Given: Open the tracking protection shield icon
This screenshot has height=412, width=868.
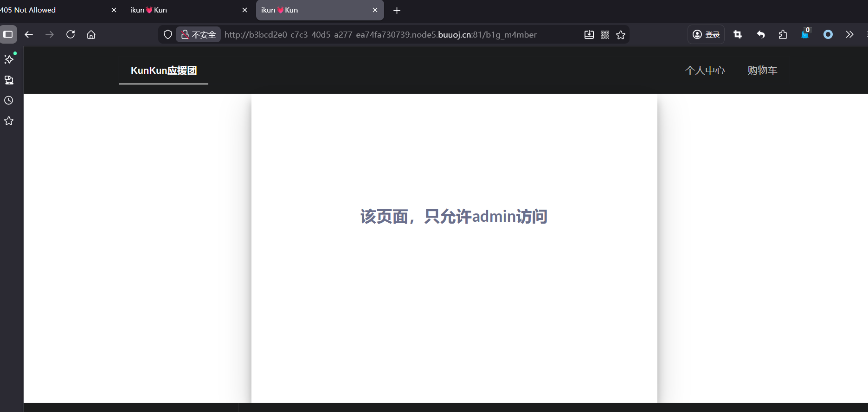Looking at the screenshot, I should [168, 34].
